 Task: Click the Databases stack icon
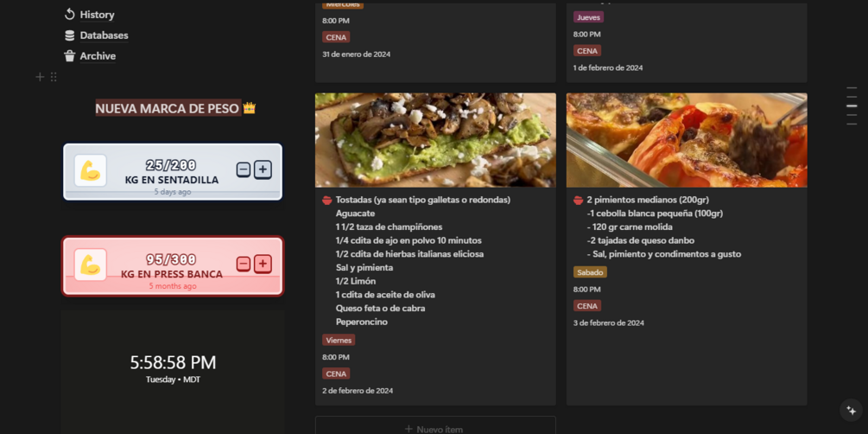click(69, 35)
